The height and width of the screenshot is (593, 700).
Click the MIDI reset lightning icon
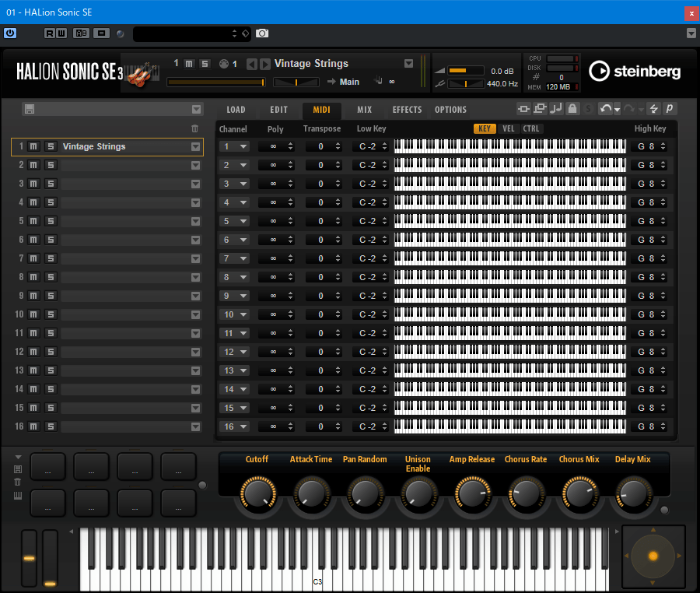(x=653, y=110)
